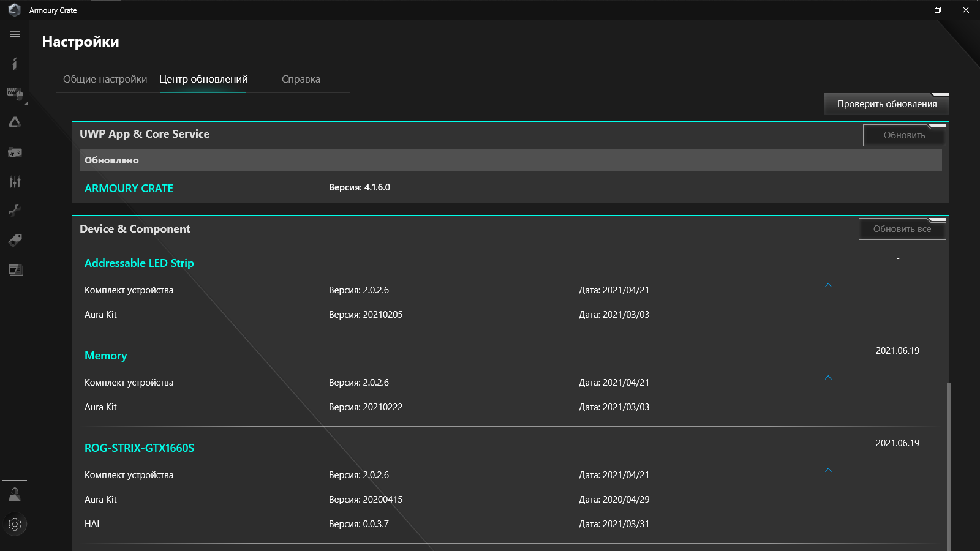Collapse the Memory section details
The height and width of the screenshot is (551, 980).
(828, 378)
